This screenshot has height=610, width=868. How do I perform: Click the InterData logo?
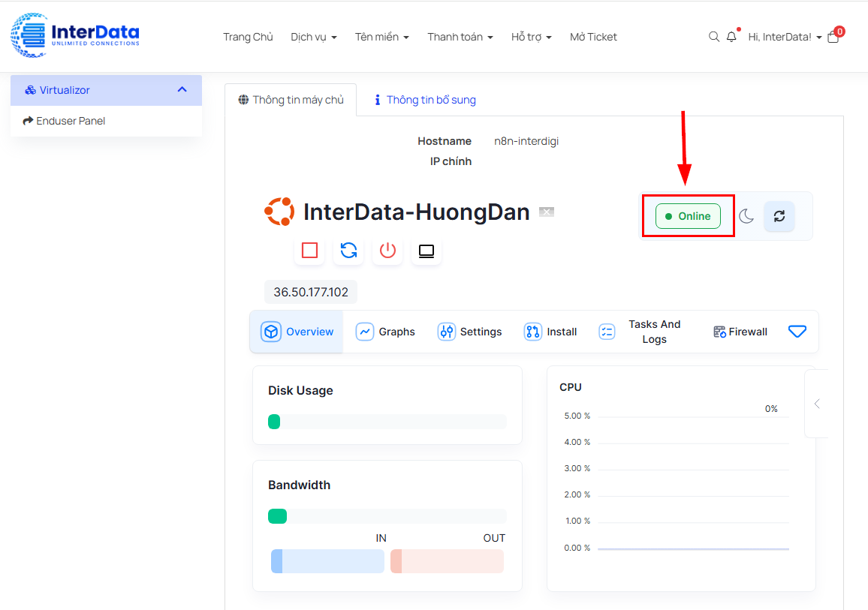pyautogui.click(x=75, y=35)
